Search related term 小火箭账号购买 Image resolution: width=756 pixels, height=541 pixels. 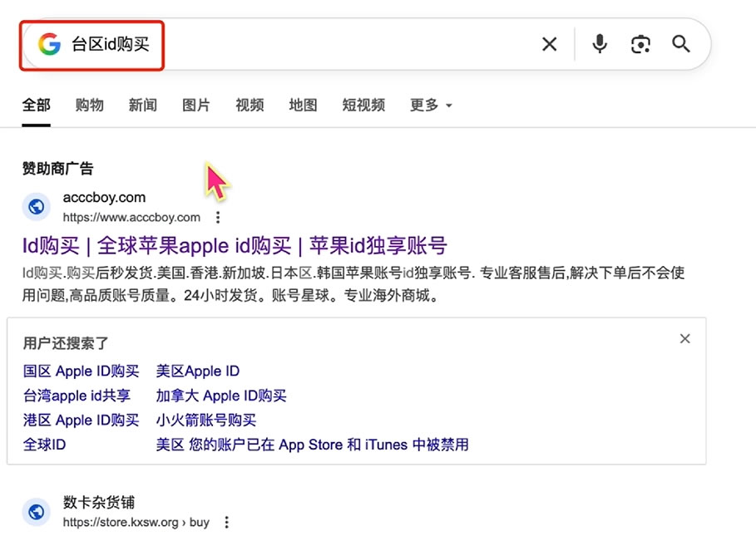[x=206, y=420]
